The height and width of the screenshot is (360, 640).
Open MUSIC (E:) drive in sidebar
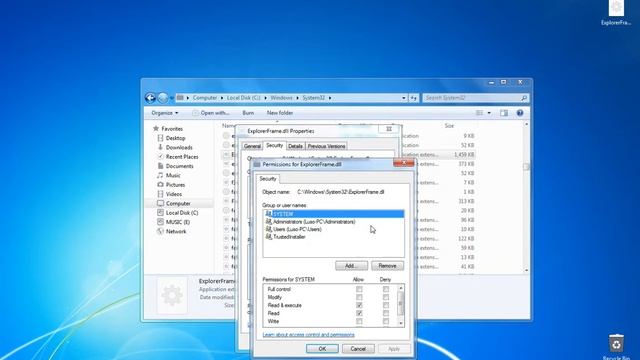(x=178, y=222)
